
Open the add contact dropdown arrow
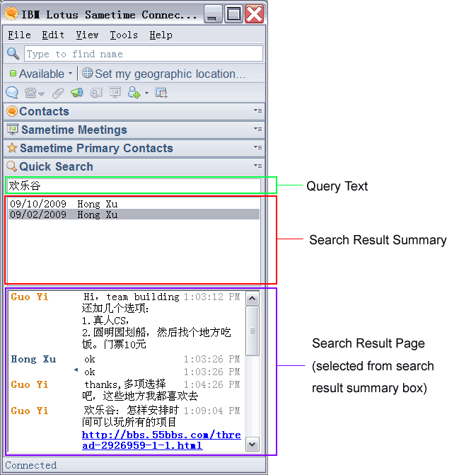click(146, 93)
